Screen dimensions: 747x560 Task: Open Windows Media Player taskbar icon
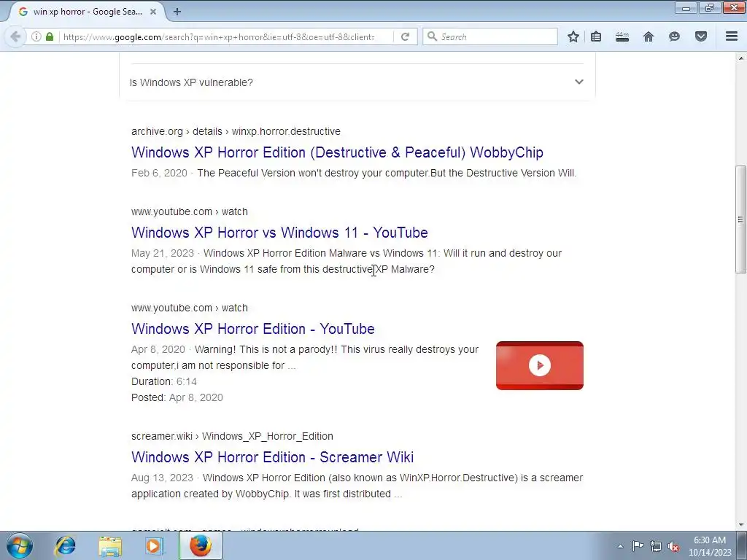coord(153,545)
